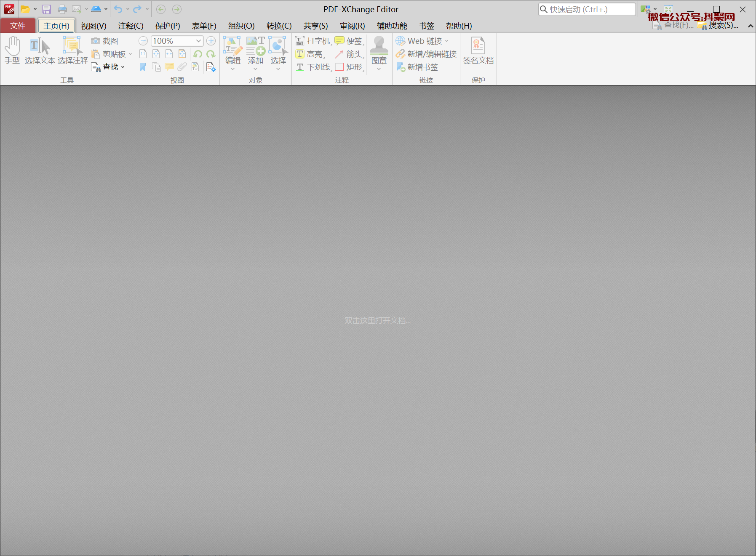Open the Edit objects (编辑) tool
The width and height of the screenshot is (756, 556).
click(x=232, y=50)
